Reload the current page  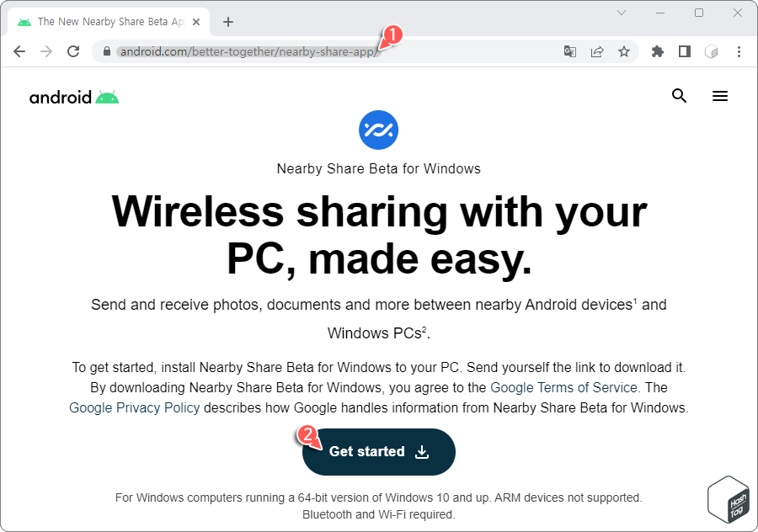[74, 51]
